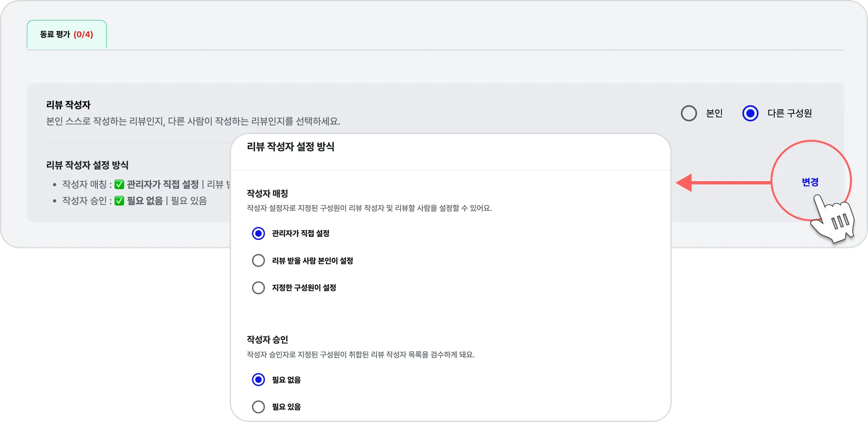Click the 작성자 매칭 section heading
Screen dimensions: 868x422
pyautogui.click(x=267, y=194)
